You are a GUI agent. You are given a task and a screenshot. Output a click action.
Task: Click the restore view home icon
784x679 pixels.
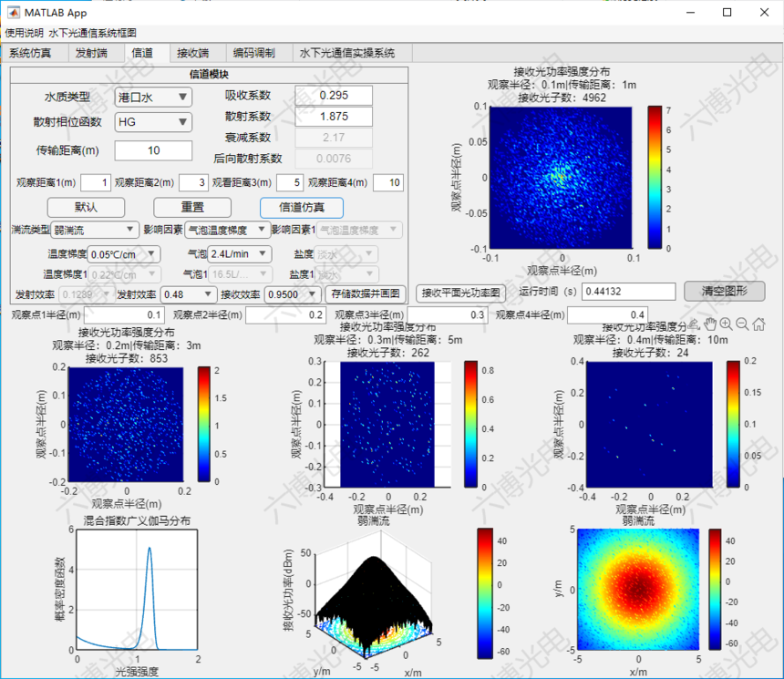click(759, 324)
